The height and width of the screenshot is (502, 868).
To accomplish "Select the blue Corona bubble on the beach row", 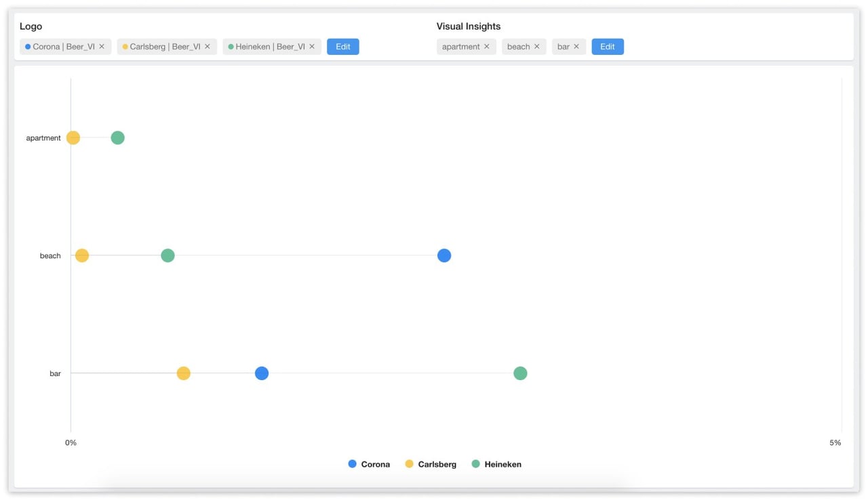I will (x=444, y=255).
